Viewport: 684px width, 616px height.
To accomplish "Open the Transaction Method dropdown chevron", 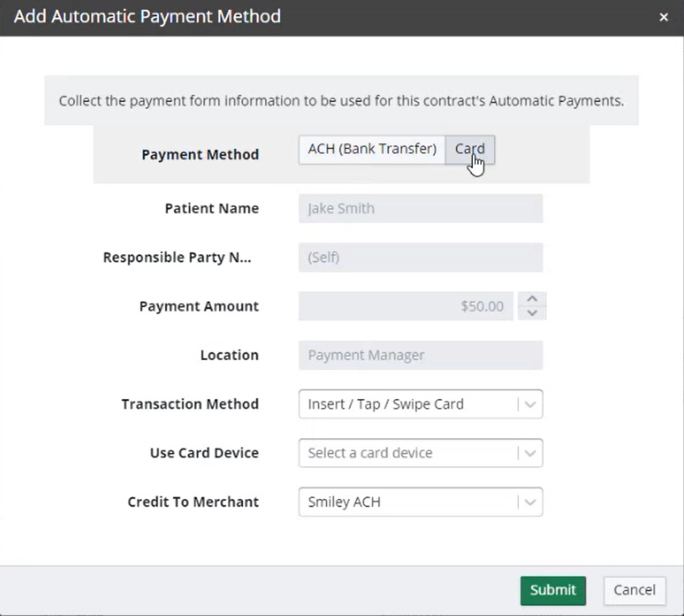I will tap(531, 404).
